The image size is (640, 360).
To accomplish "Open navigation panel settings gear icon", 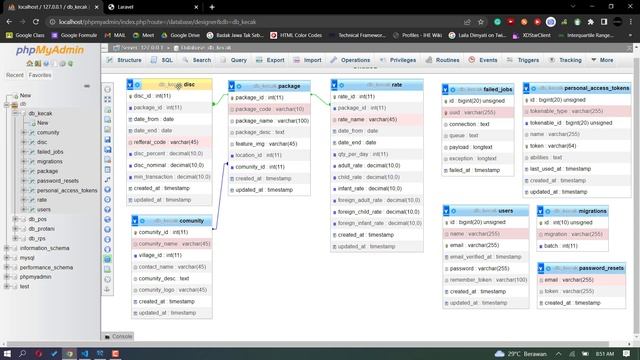I will click(x=62, y=64).
